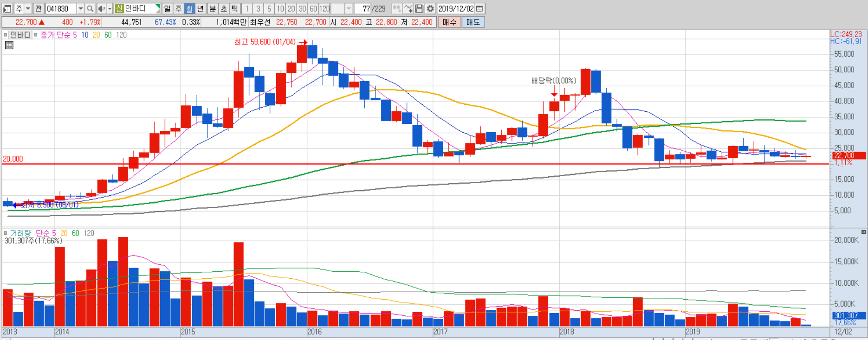This screenshot has width=868, height=340.
Task: Click the date field 2019/12/02
Action: [x=456, y=8]
